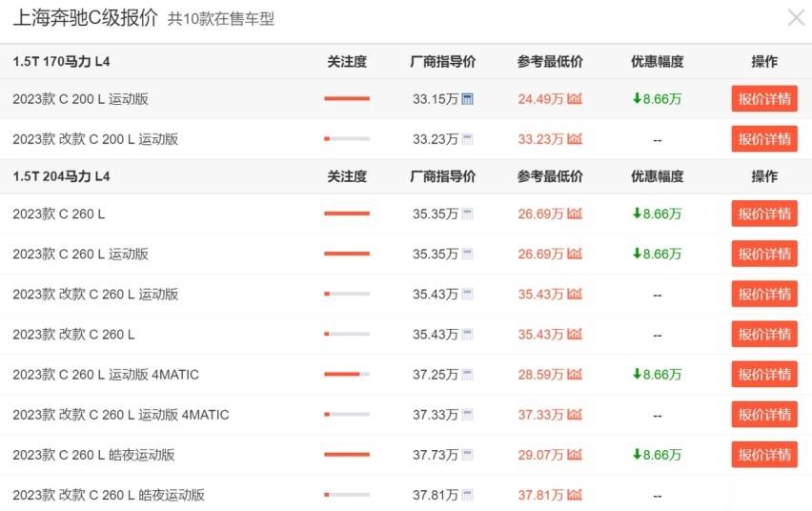Screen dimensions: 812x511
Task: Select model name 2023款 C 260 L
Action: 58,214
